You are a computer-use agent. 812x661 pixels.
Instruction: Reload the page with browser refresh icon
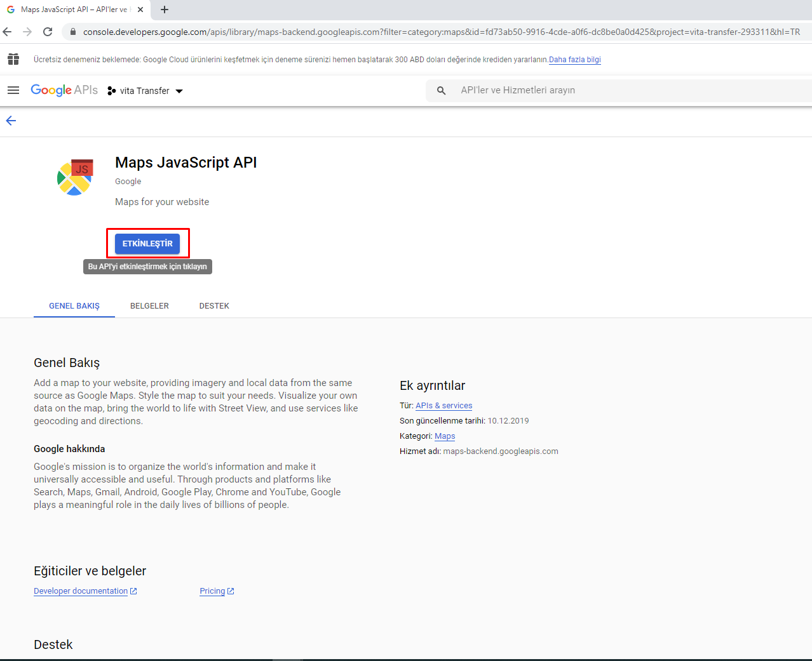(x=48, y=32)
